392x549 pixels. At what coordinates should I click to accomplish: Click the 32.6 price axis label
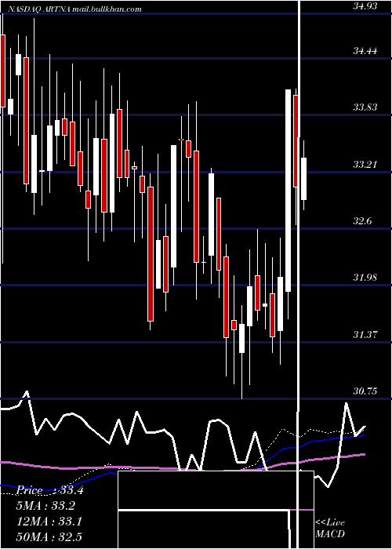pyautogui.click(x=362, y=221)
